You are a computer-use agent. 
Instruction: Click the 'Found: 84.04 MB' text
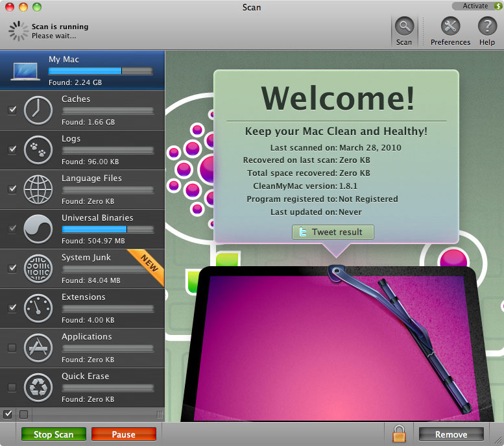(91, 280)
